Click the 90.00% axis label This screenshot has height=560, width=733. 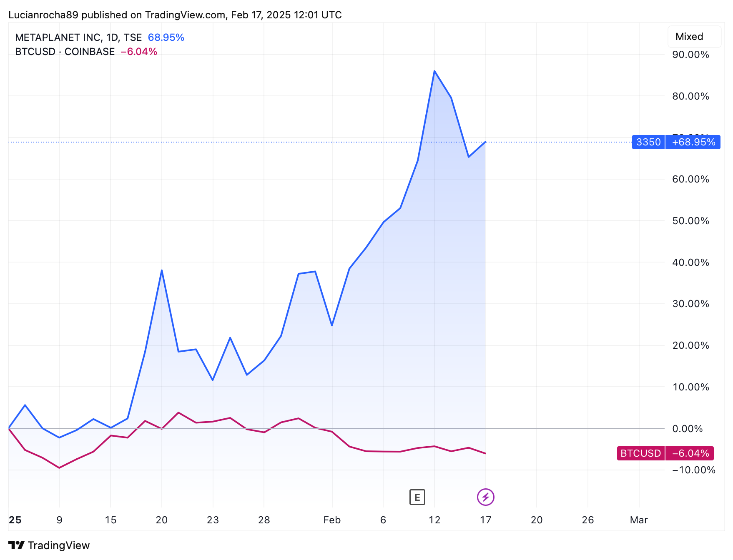690,55
